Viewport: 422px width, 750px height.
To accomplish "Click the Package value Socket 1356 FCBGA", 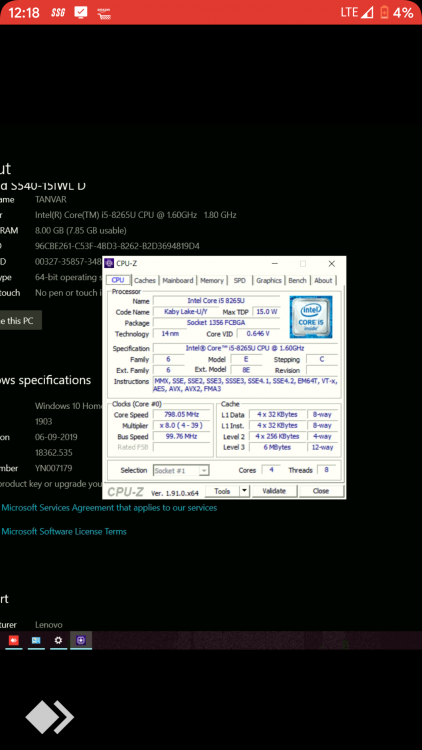I will coord(216,323).
